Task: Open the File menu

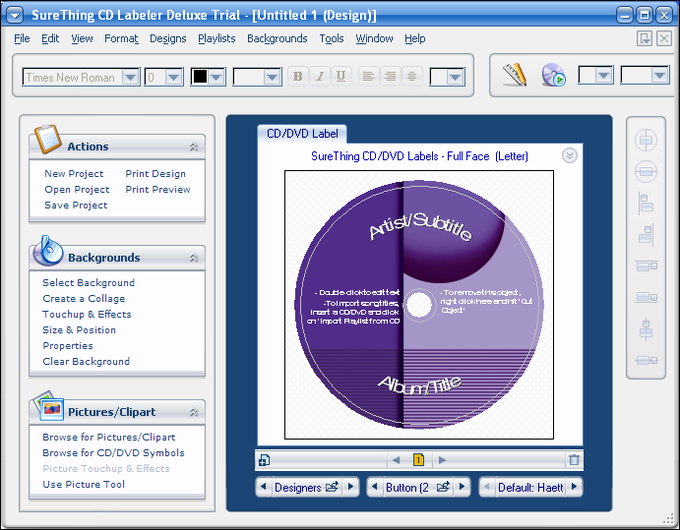Action: coord(22,39)
